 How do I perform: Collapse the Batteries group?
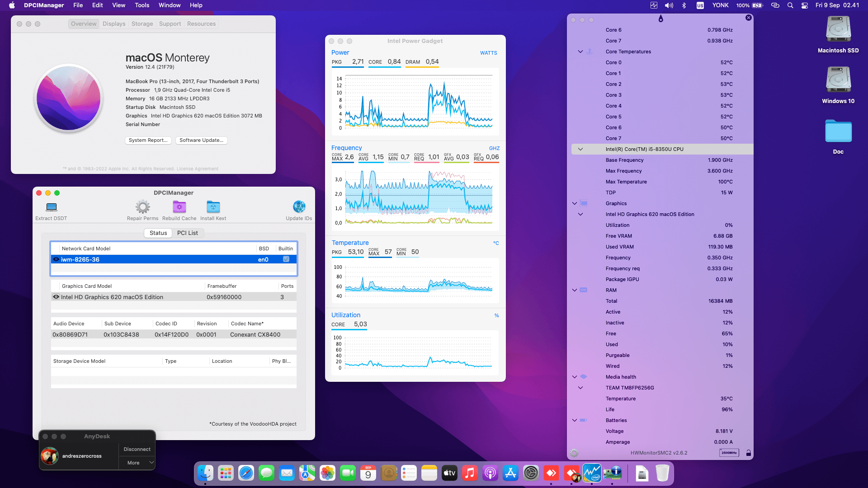point(575,420)
